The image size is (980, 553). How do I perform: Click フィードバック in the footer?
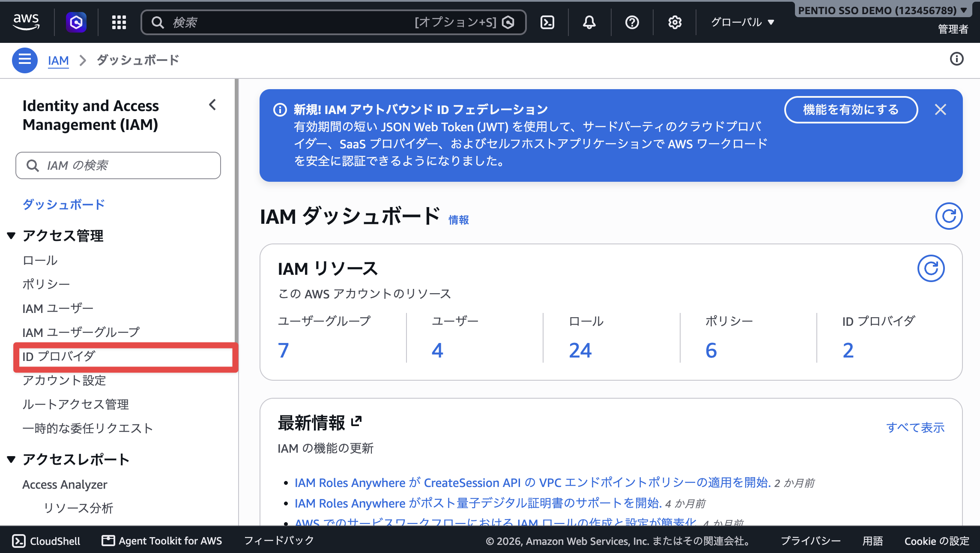click(279, 541)
